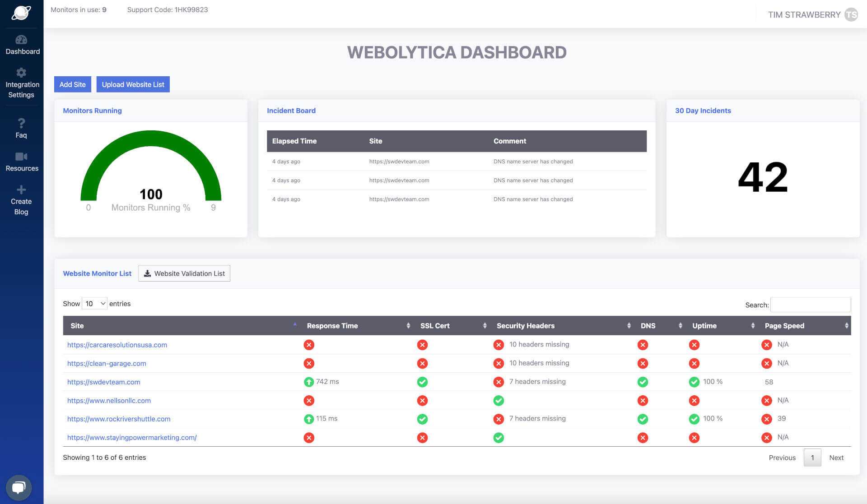Click the red DNS error icon for clean-garage.com
Image resolution: width=867 pixels, height=504 pixels.
point(643,363)
